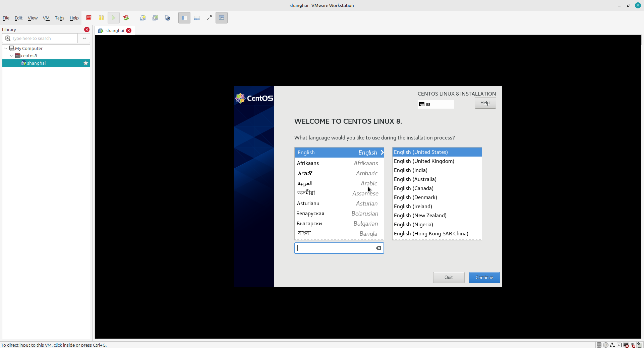Image resolution: width=644 pixels, height=348 pixels.
Task: Clear the language search field
Action: click(x=378, y=248)
